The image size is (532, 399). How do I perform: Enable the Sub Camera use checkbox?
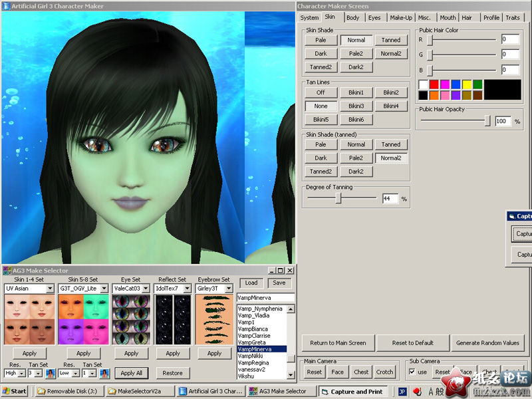tap(412, 372)
